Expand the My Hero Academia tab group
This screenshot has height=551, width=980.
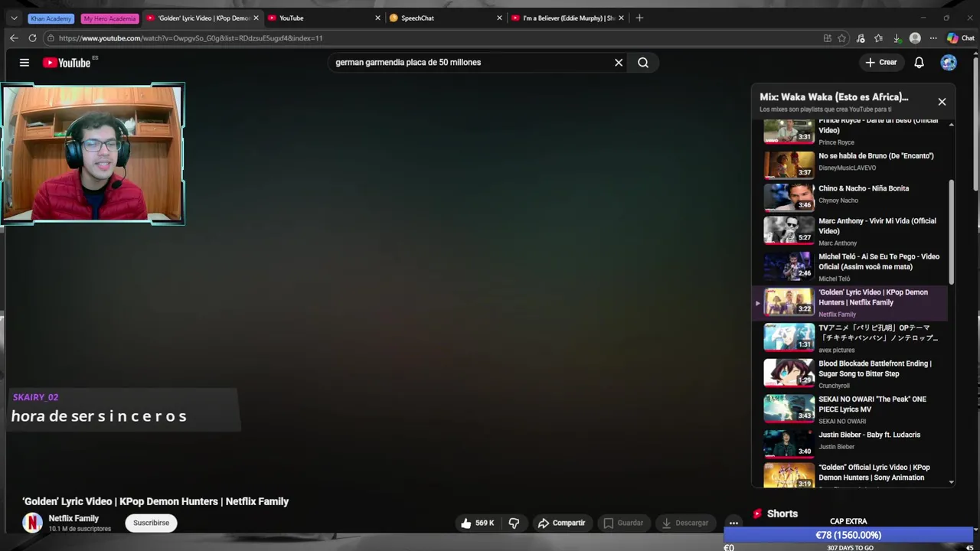pos(109,18)
